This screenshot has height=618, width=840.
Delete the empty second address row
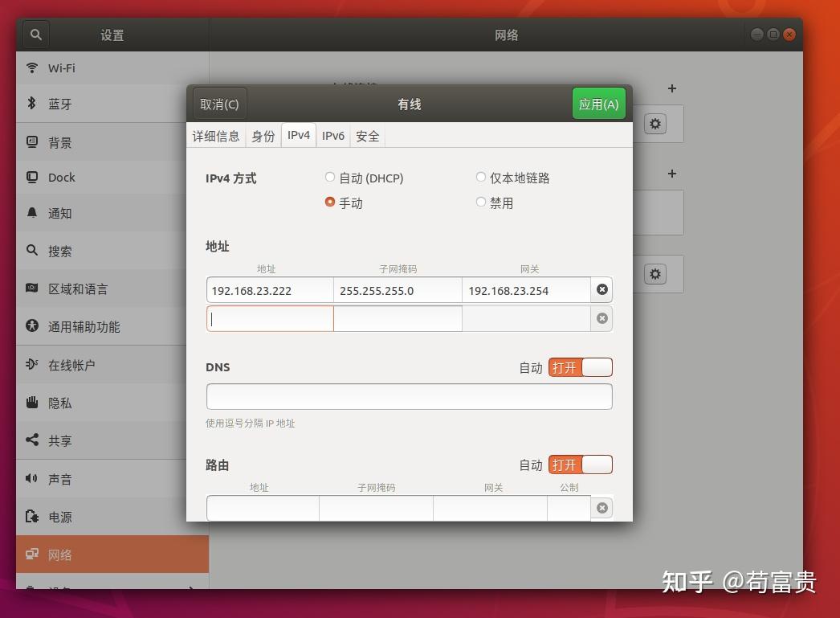click(601, 318)
